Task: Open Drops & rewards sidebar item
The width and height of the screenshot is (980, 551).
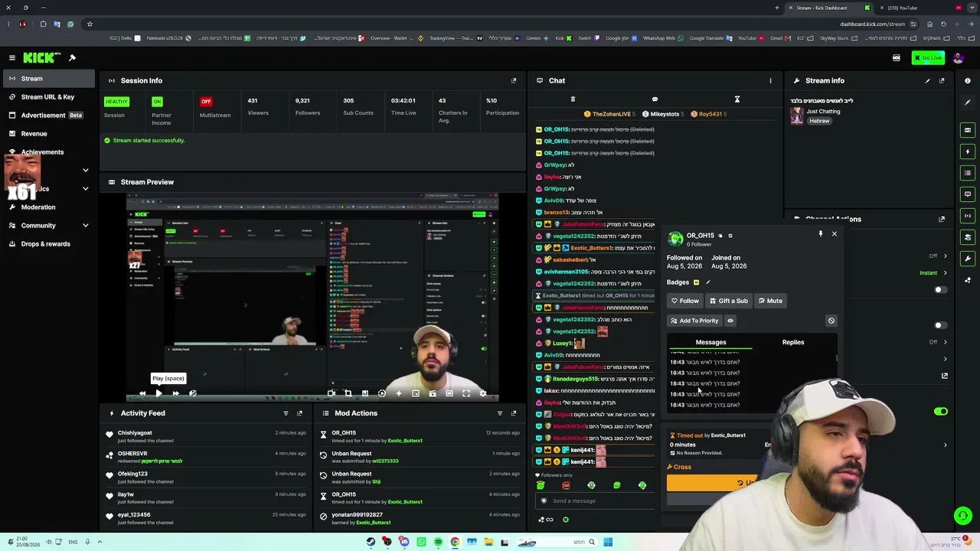Action: click(x=47, y=244)
